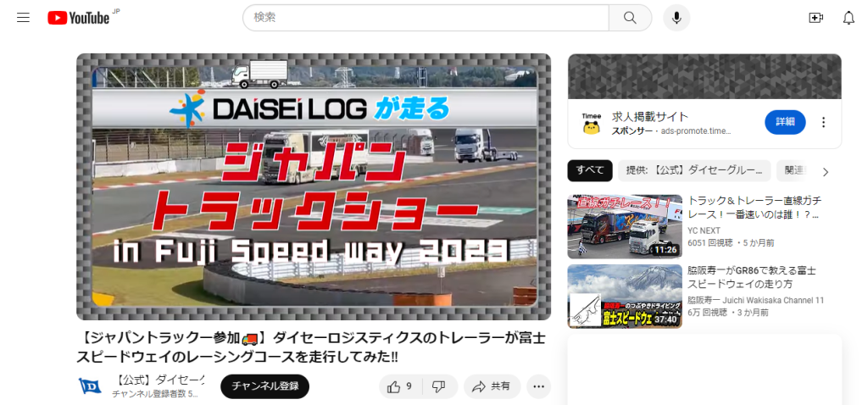The width and height of the screenshot is (868, 405).
Task: Click the main video player
Action: coord(314,186)
